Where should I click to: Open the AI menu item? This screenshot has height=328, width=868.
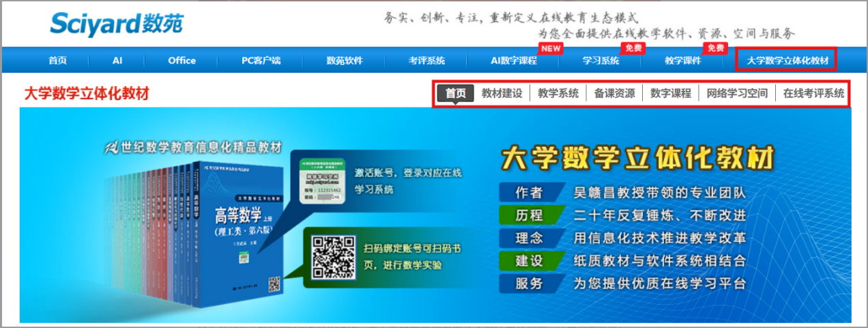click(x=117, y=60)
